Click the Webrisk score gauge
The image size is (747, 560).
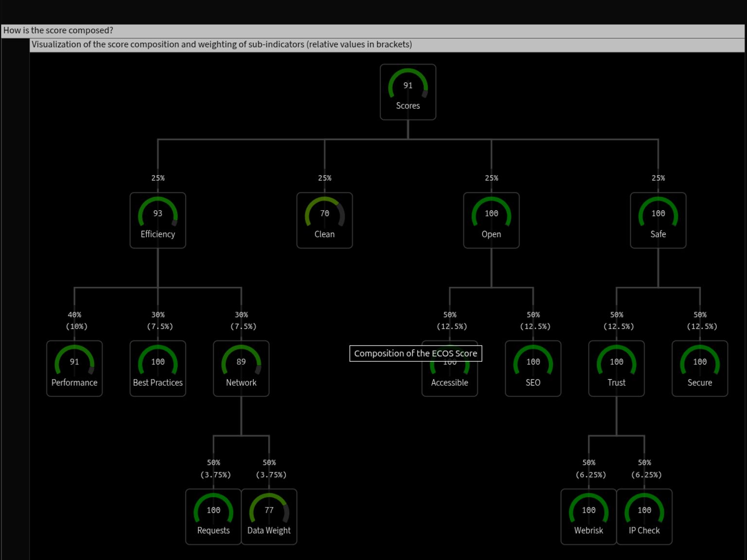click(588, 516)
